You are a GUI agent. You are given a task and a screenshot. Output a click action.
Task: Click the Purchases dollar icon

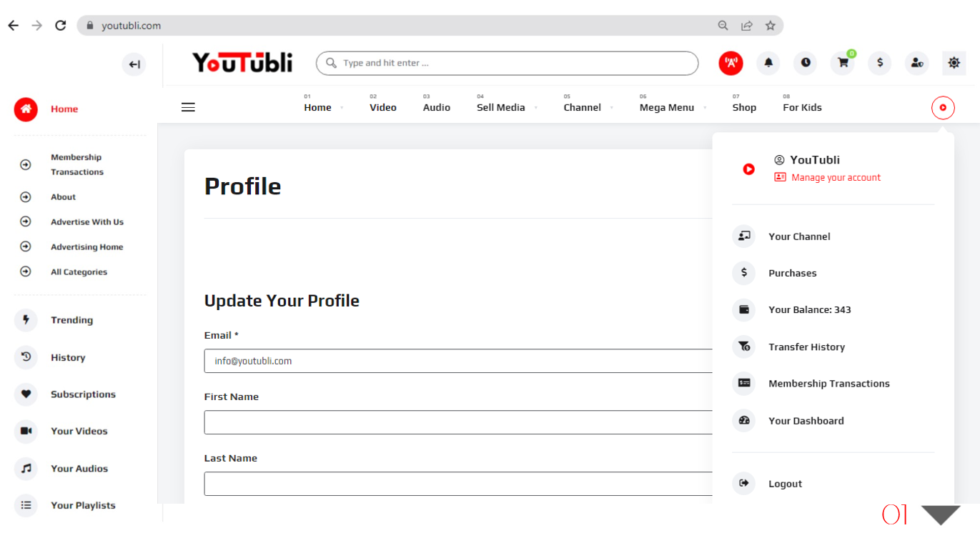[x=744, y=273]
